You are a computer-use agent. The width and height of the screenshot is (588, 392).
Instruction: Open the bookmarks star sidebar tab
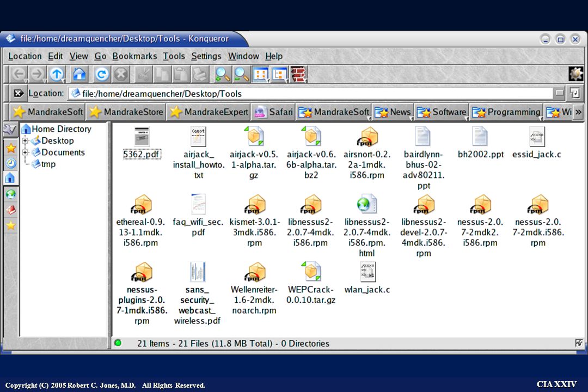click(11, 148)
